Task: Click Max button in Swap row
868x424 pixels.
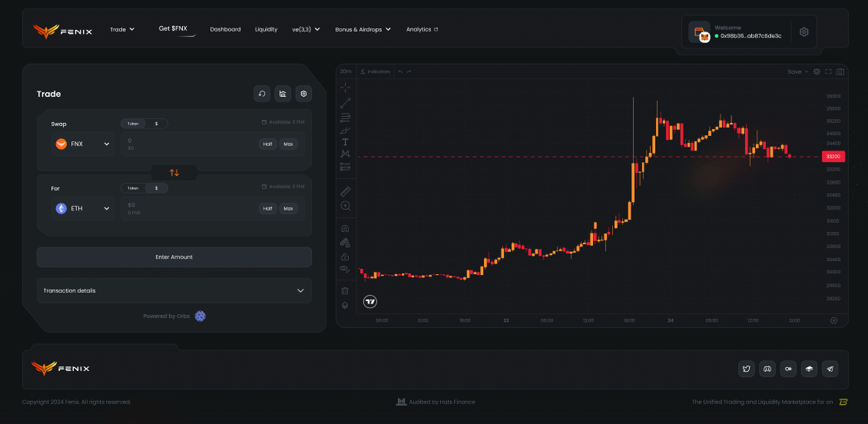Action: coord(288,144)
